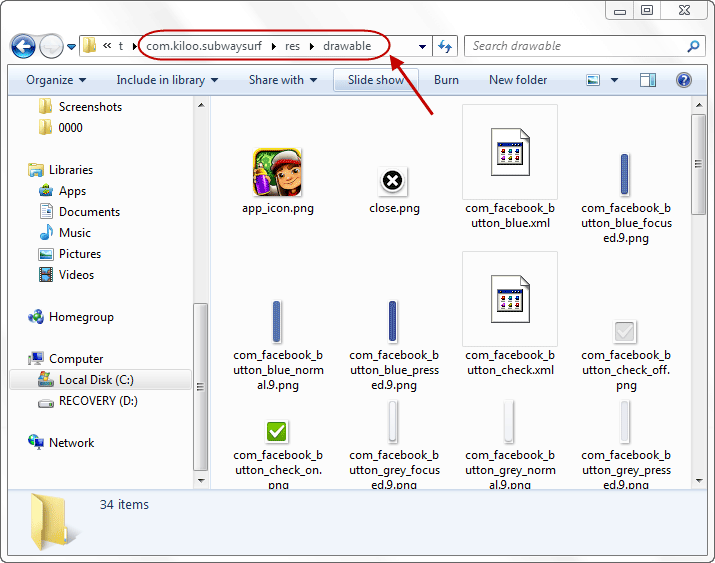The height and width of the screenshot is (563, 715).
Task: Create a New folder
Action: point(518,80)
